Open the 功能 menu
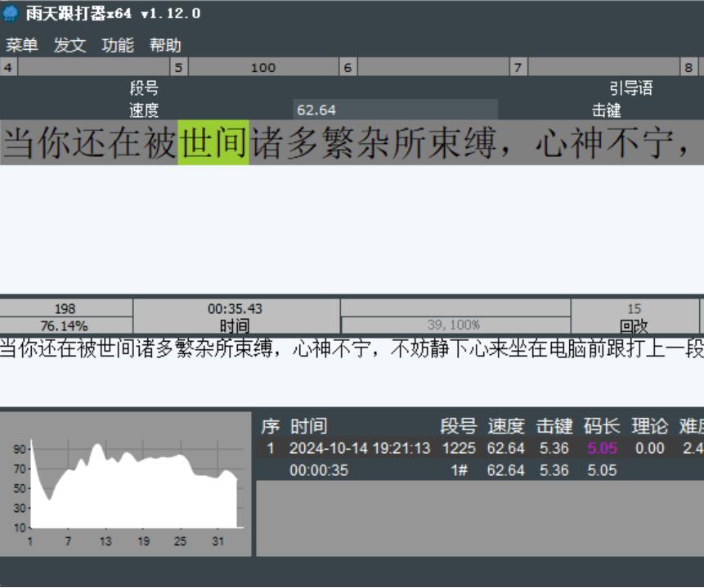The image size is (704, 588). pos(118,46)
